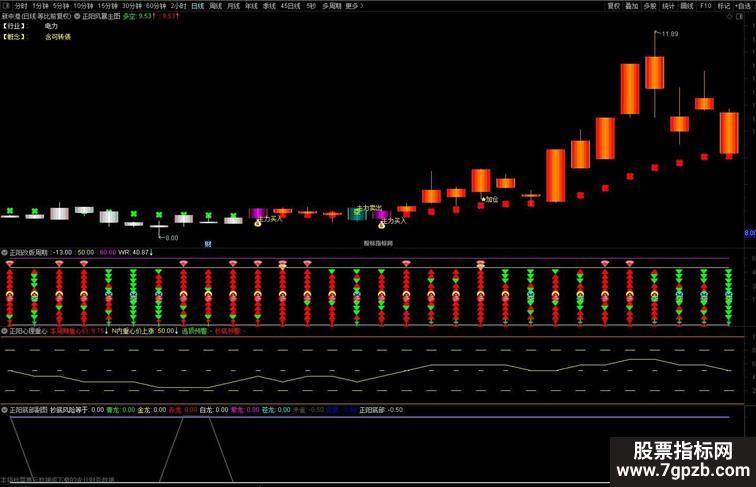Select the 5分钟 period tab
The image size is (756, 487).
click(61, 6)
